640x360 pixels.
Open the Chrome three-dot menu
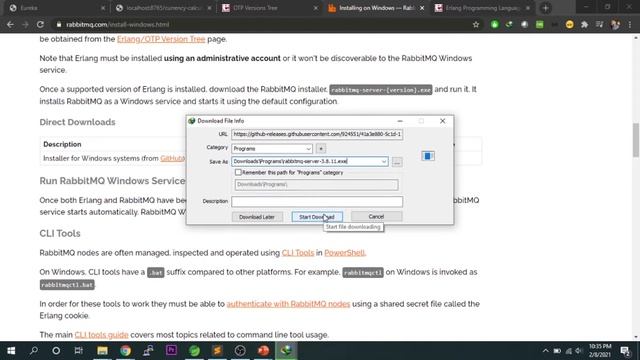pos(630,24)
